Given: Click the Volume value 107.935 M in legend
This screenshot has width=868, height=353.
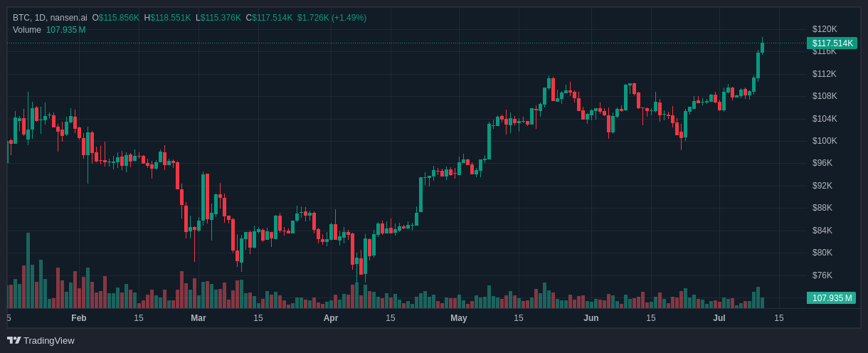Looking at the screenshot, I should 65,30.
